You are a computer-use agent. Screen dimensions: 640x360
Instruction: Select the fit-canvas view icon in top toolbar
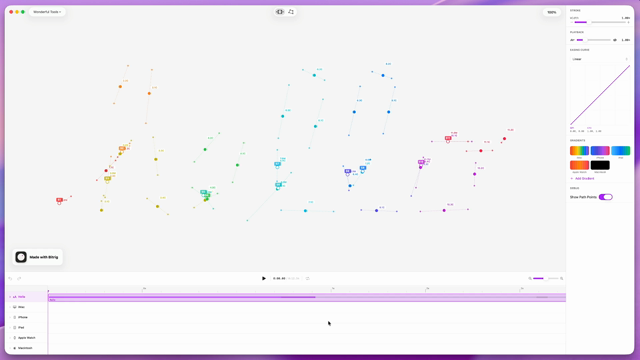(x=280, y=12)
